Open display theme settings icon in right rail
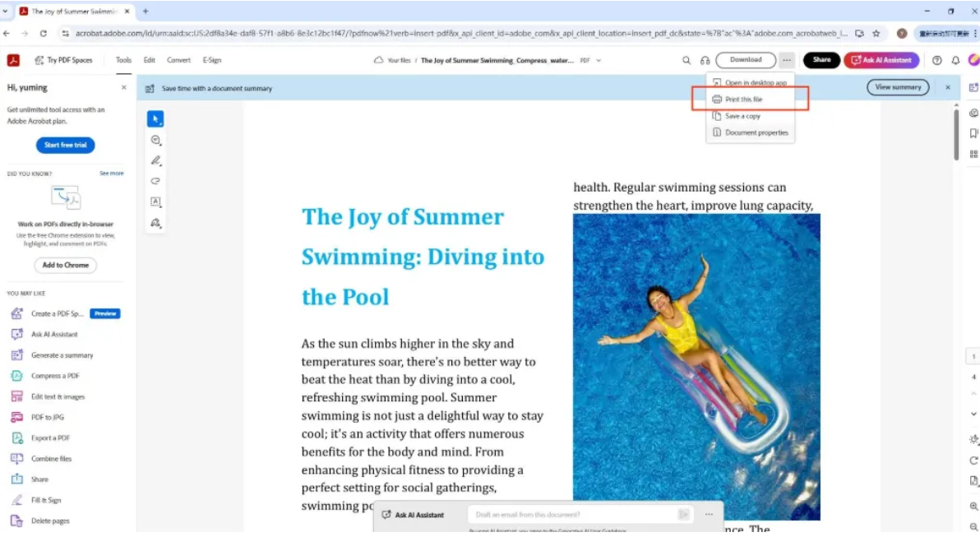Viewport: 980px width, 537px height. coord(973,439)
